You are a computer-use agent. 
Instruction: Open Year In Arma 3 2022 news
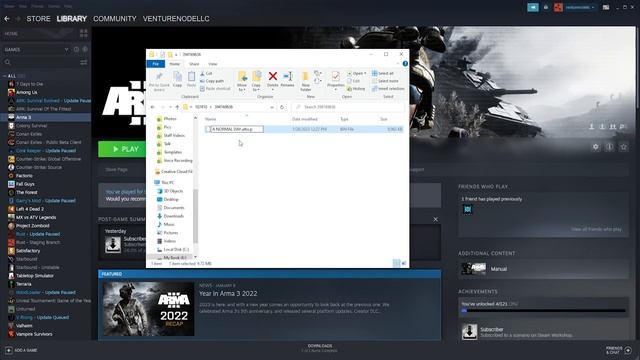click(228, 293)
